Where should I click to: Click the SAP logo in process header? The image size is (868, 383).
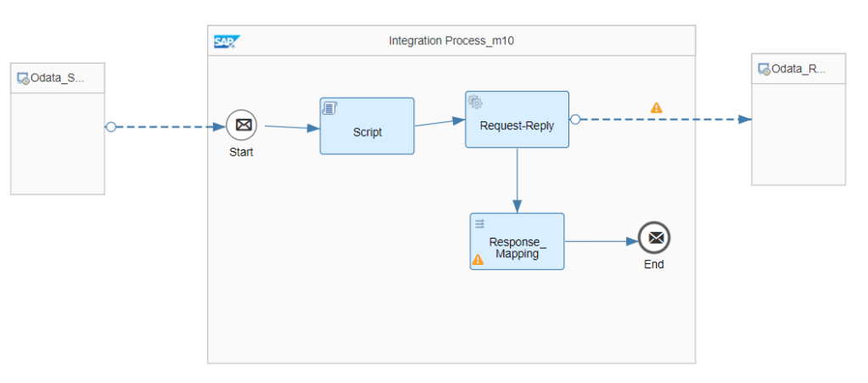(x=227, y=41)
